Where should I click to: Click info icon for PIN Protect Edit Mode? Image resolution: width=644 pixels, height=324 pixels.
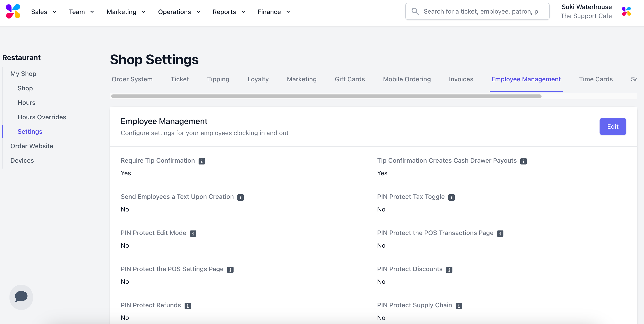193,233
